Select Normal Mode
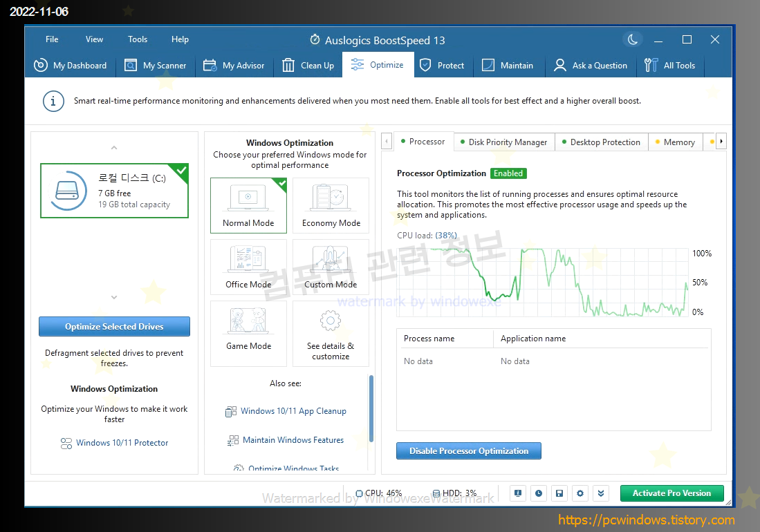Image resolution: width=760 pixels, height=532 pixels. pos(248,205)
